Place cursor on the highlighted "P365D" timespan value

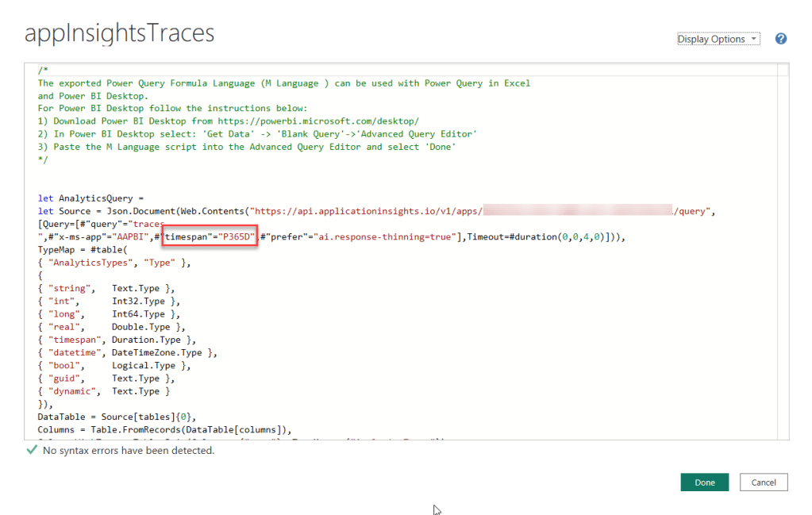point(237,236)
